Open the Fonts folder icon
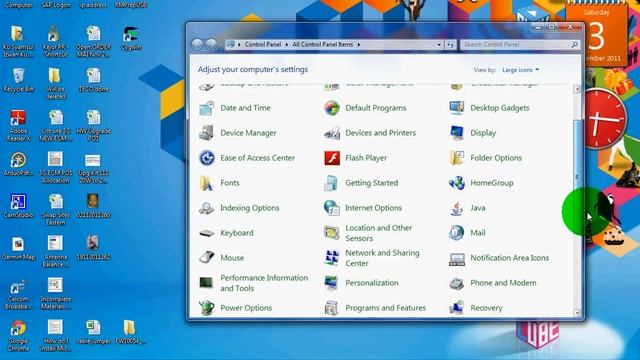640x360 pixels. click(207, 183)
